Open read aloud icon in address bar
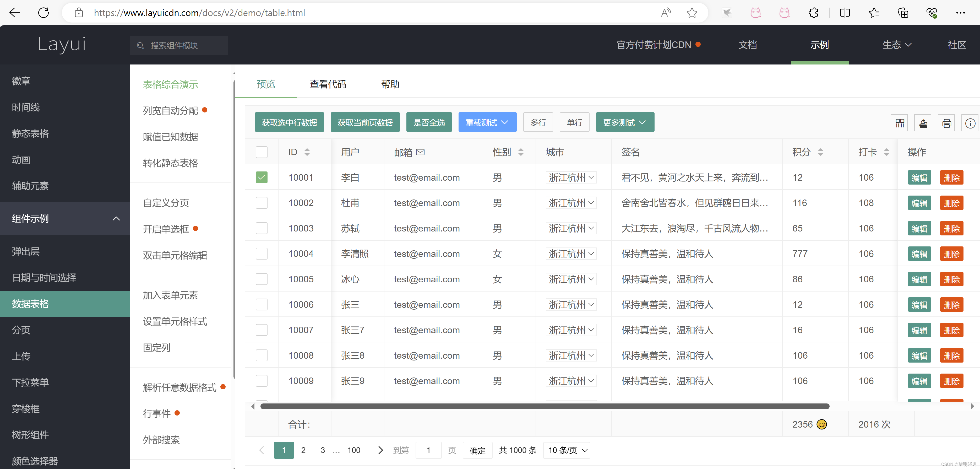Viewport: 980px width, 469px height. point(666,13)
